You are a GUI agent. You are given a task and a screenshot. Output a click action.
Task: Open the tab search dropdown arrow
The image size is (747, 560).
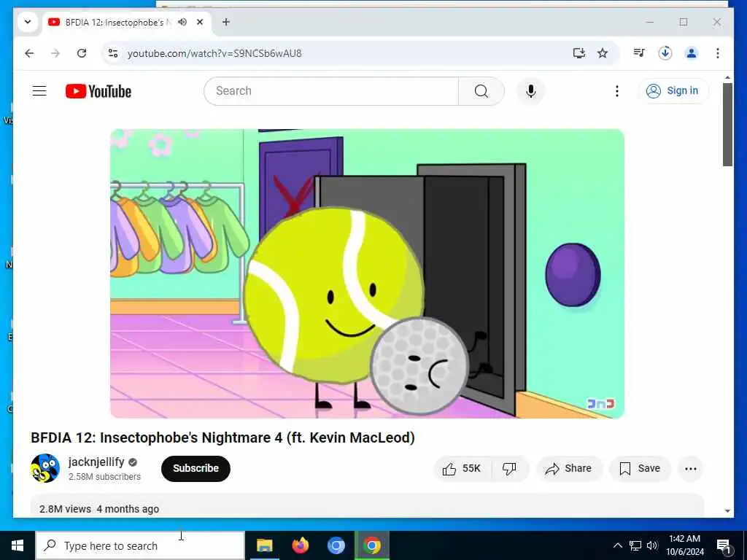(x=28, y=22)
